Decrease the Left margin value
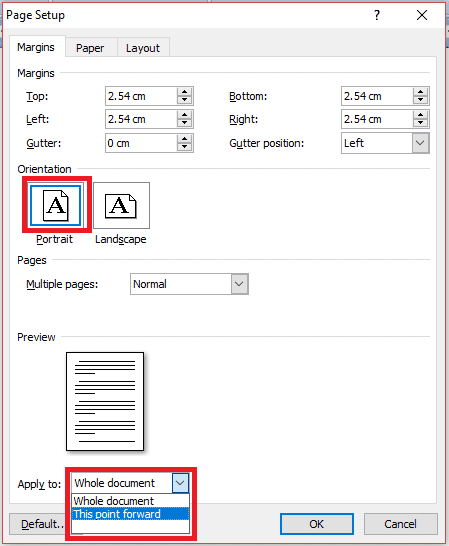The height and width of the screenshot is (546, 449). coord(185,123)
